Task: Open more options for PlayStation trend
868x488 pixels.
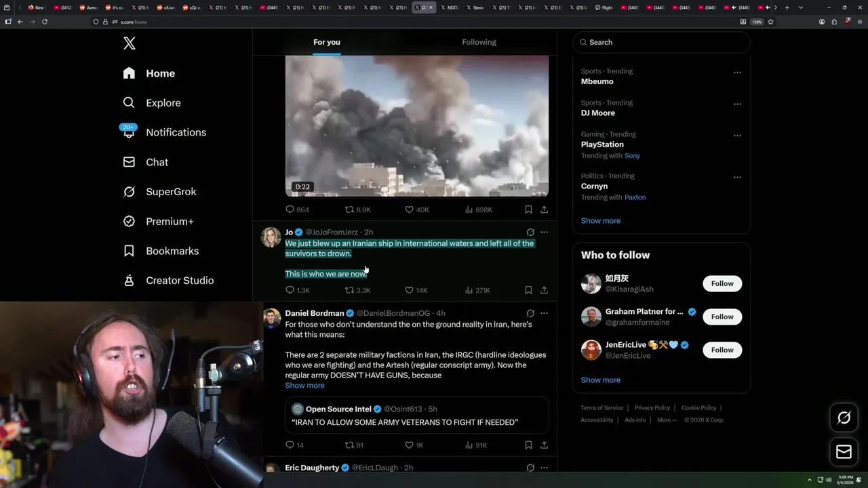Action: click(x=737, y=136)
